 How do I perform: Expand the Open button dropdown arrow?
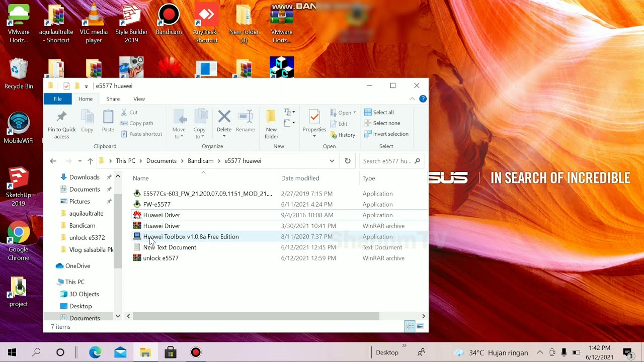(x=355, y=113)
